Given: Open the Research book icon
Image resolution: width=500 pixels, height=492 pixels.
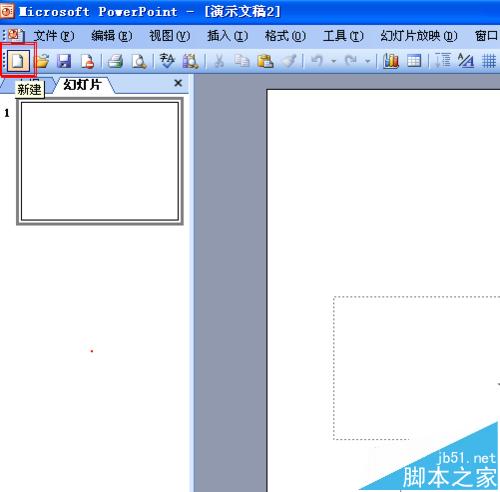Looking at the screenshot, I should (x=190, y=61).
